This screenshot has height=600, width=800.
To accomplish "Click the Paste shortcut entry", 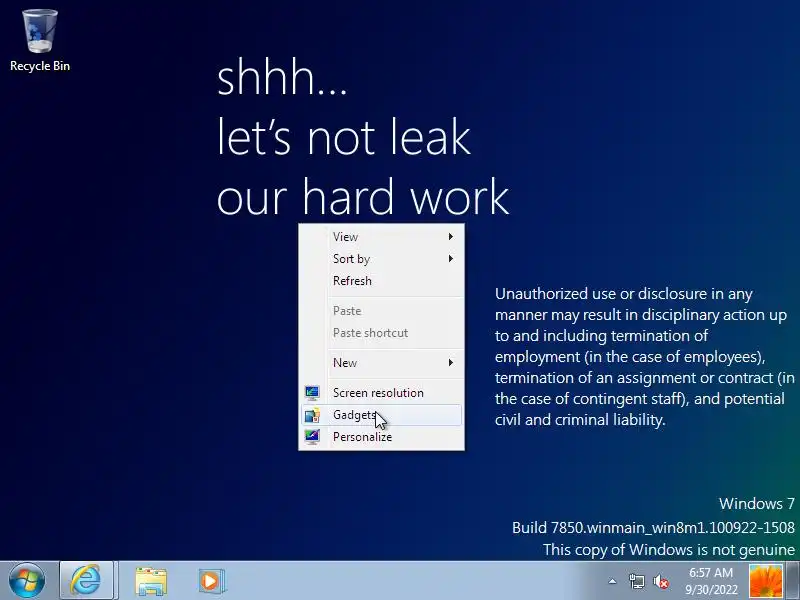I will (x=381, y=333).
